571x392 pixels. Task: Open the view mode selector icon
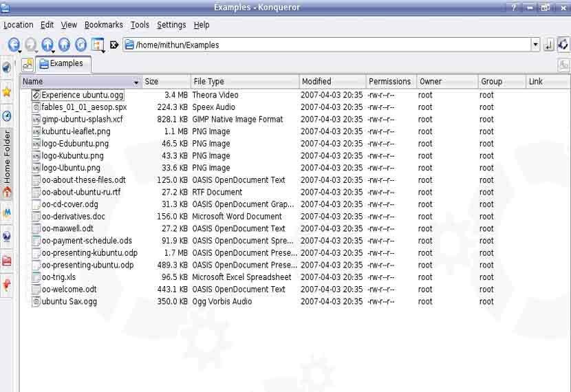point(97,45)
